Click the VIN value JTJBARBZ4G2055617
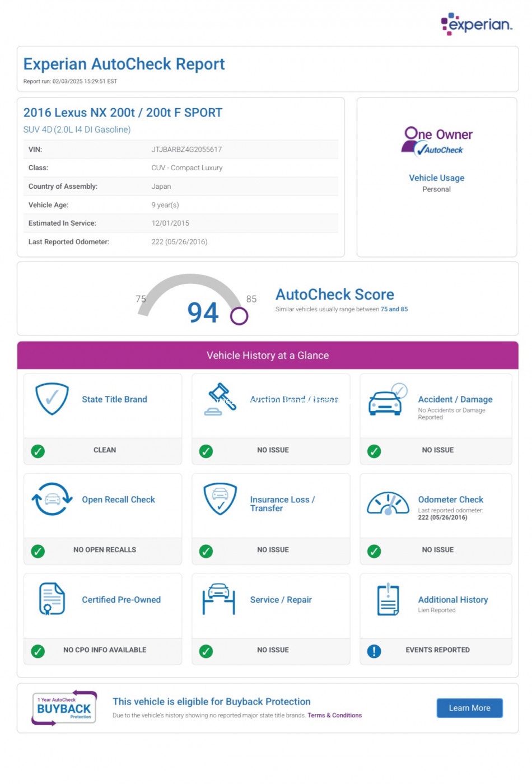This screenshot has width=532, height=784. (186, 150)
